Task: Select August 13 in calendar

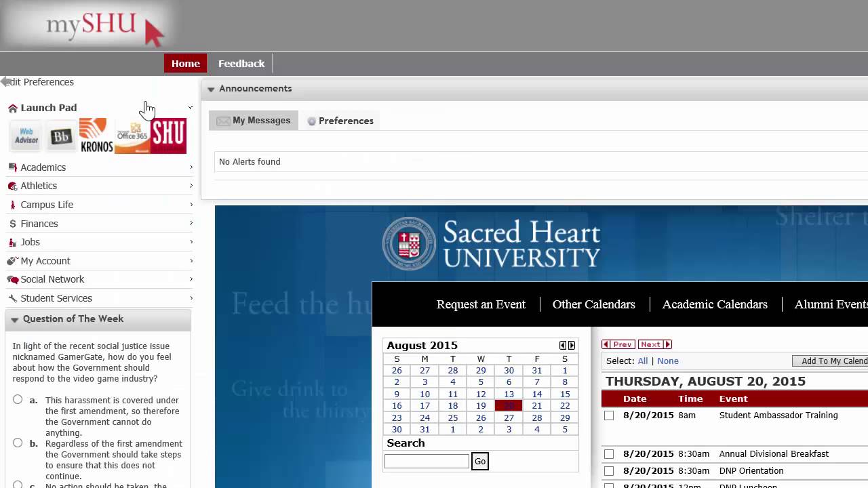Action: point(509,394)
